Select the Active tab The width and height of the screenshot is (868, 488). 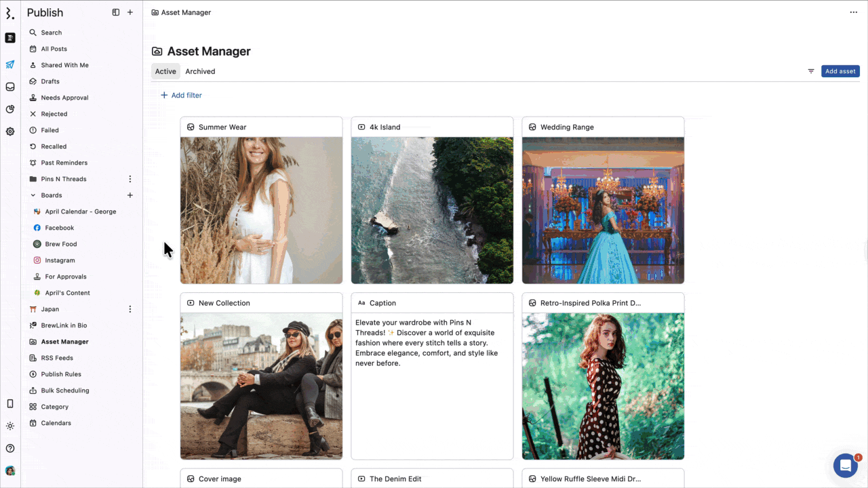165,71
